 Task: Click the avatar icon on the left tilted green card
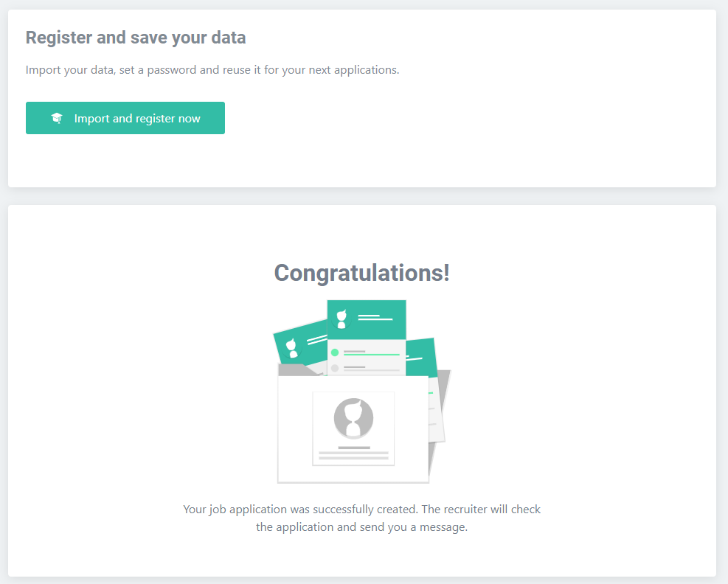click(291, 348)
